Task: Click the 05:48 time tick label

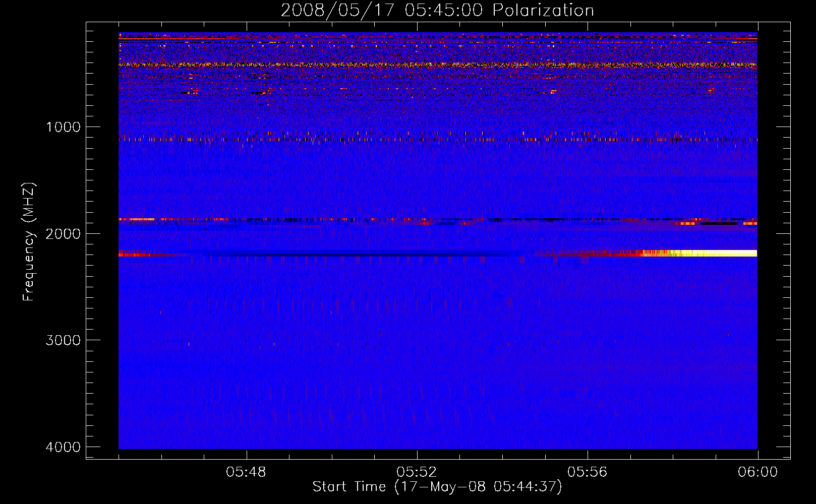Action: [x=246, y=472]
